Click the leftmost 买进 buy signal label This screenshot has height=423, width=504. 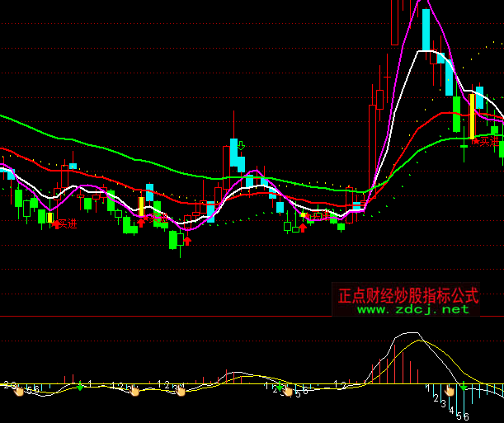pyautogui.click(x=65, y=223)
